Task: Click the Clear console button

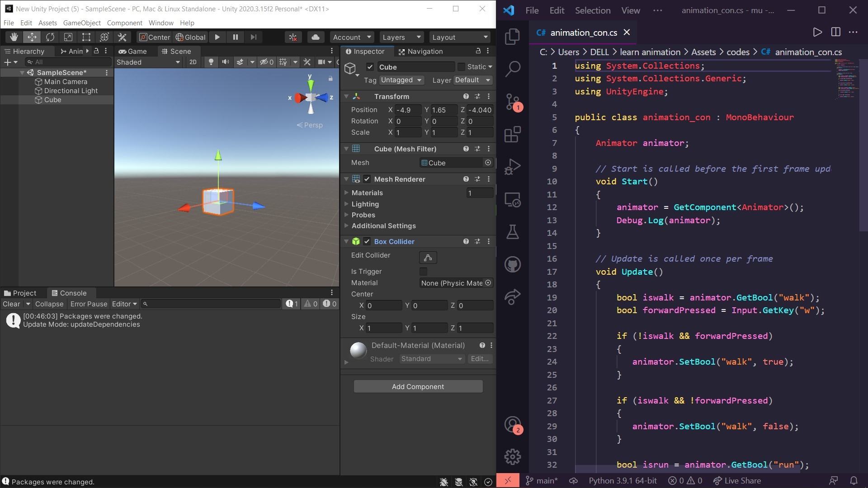Action: coord(11,304)
